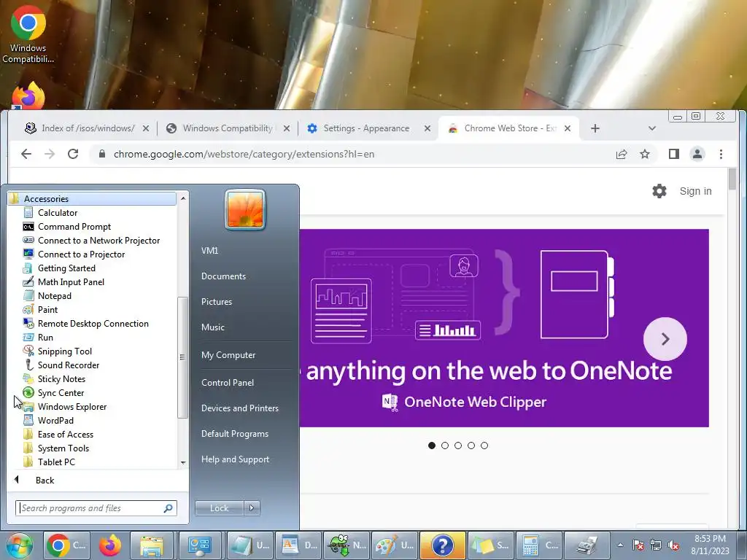Open Notepad from Accessories list
This screenshot has height=560, width=747.
(x=54, y=296)
